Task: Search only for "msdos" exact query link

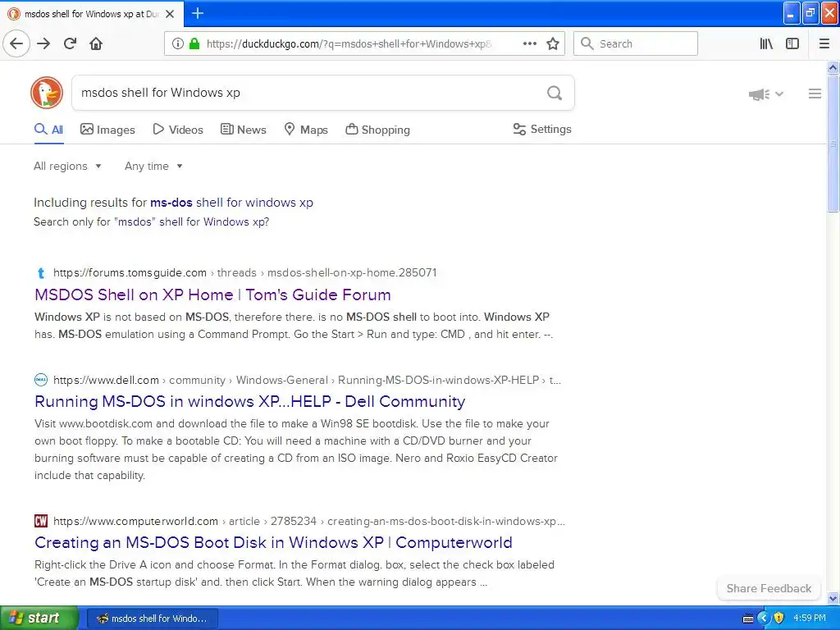Action: 151,221
